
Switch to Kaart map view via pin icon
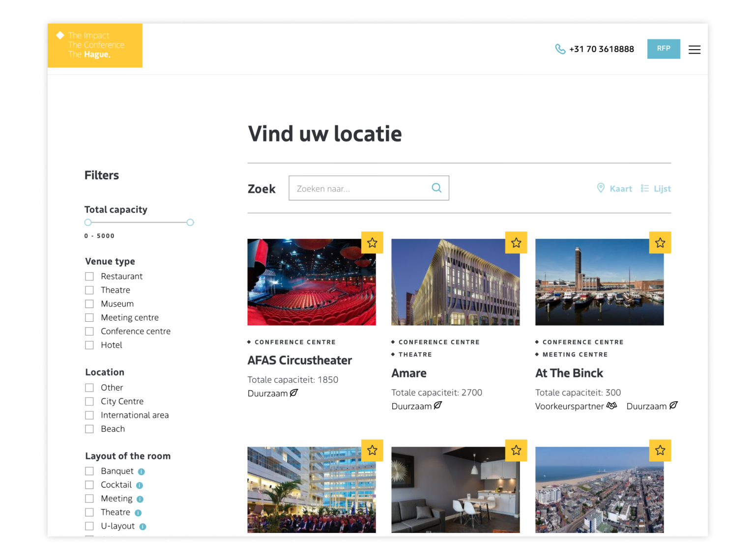tap(601, 188)
